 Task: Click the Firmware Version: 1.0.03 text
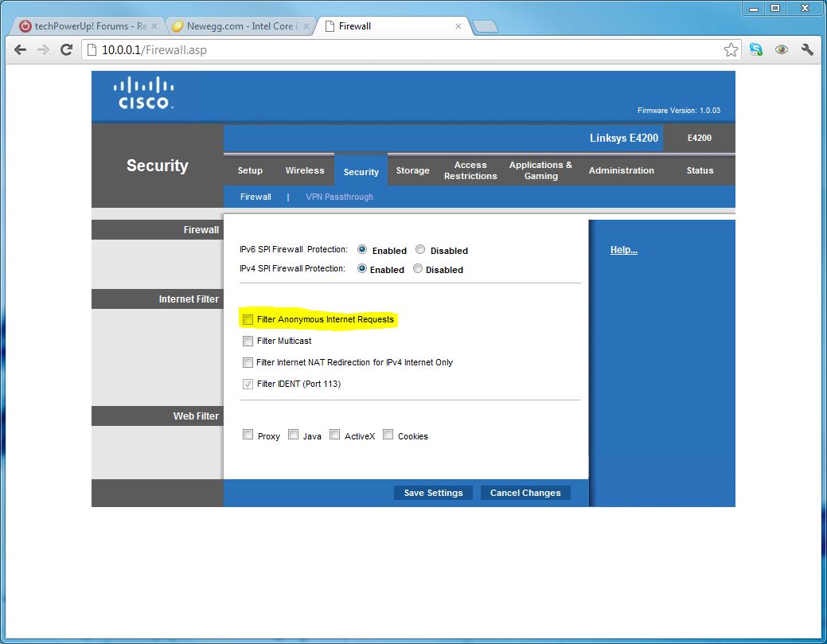[x=679, y=111]
